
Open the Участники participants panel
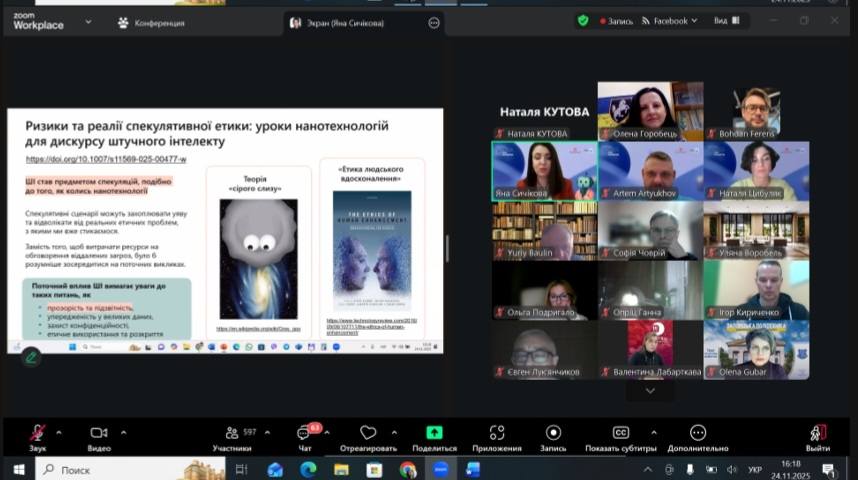tap(233, 433)
